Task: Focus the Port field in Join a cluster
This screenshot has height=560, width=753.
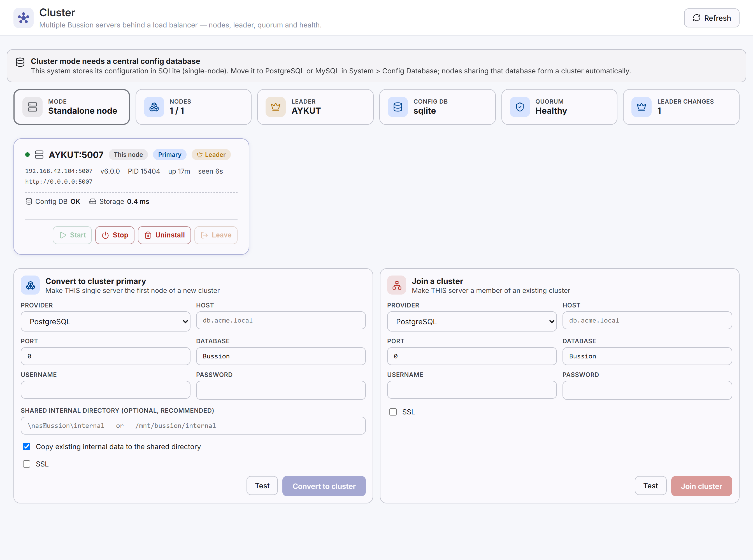Action: tap(472, 356)
